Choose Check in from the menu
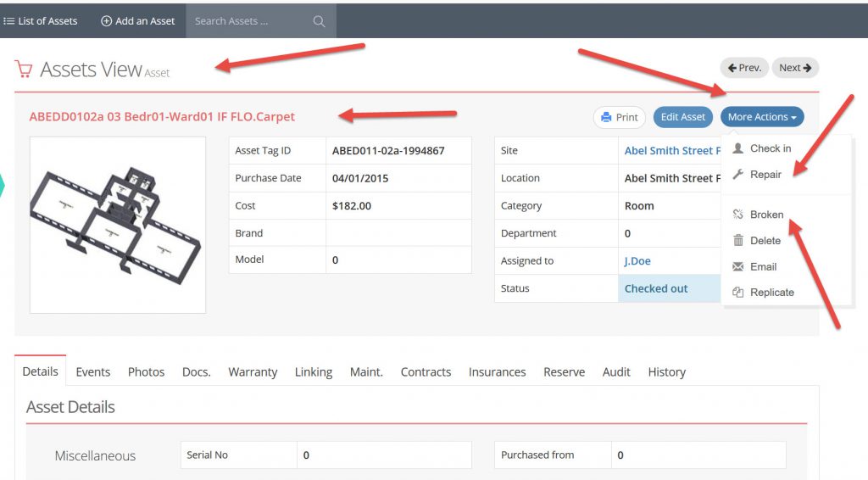Image resolution: width=868 pixels, height=480 pixels. (770, 148)
